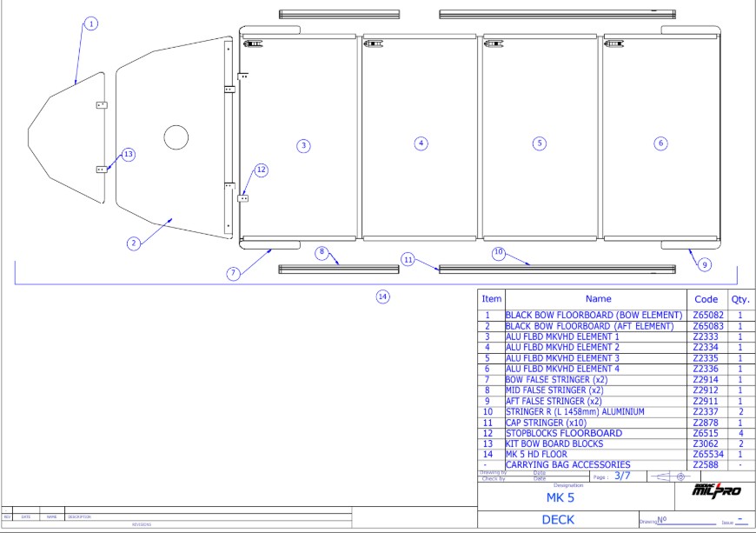Click callout balloon number 7

pos(234,274)
